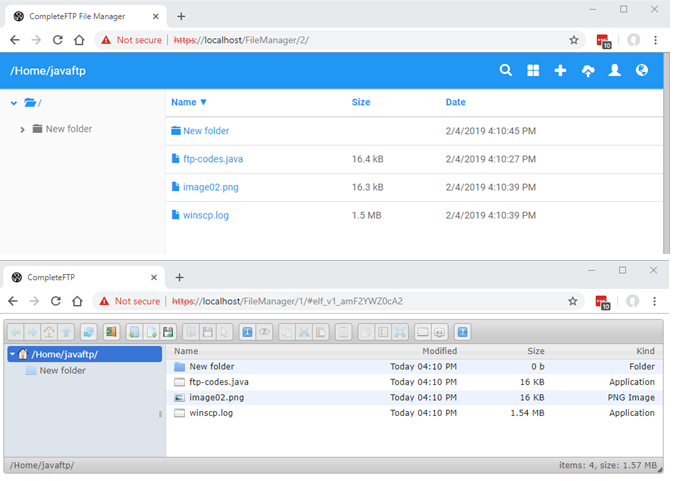Viewport: 683px width, 481px height.
Task: Click the plus icon in blue header
Action: click(560, 70)
